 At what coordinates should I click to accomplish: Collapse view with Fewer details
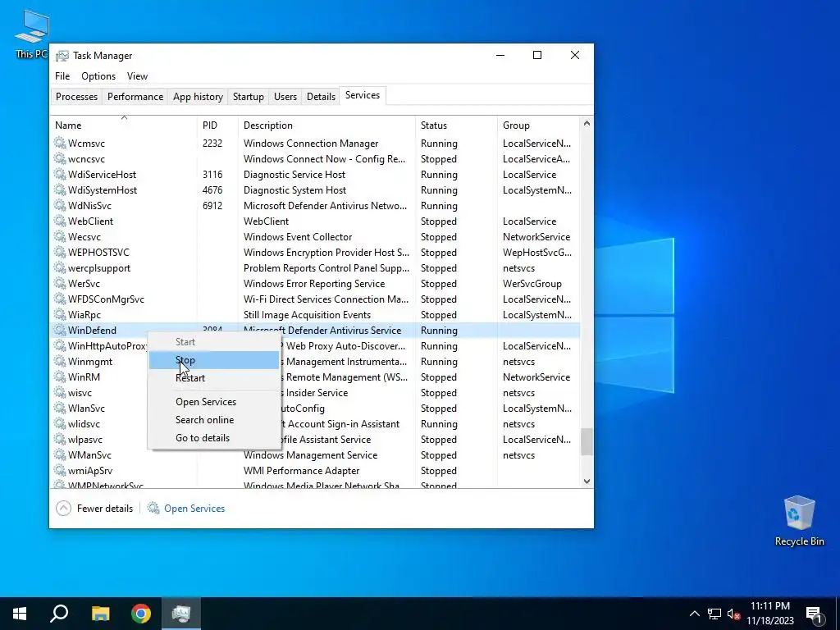94,509
